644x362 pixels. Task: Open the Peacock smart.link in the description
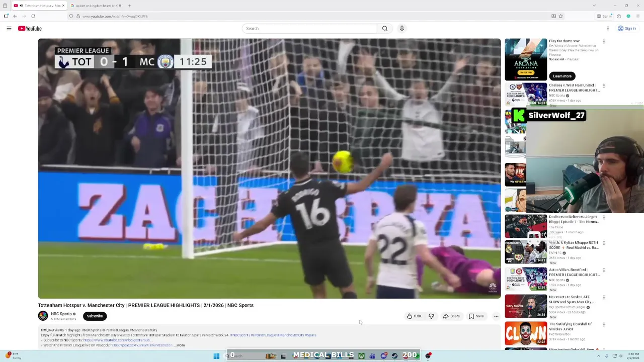(141, 345)
